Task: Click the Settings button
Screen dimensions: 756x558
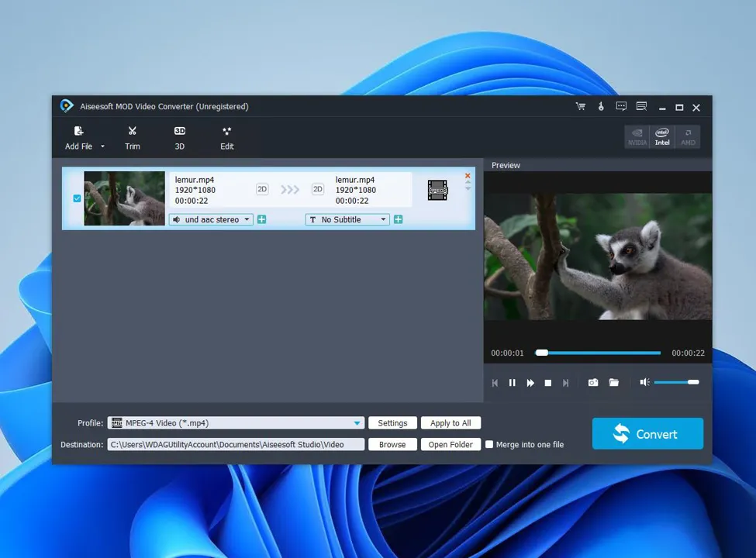Action: point(392,422)
